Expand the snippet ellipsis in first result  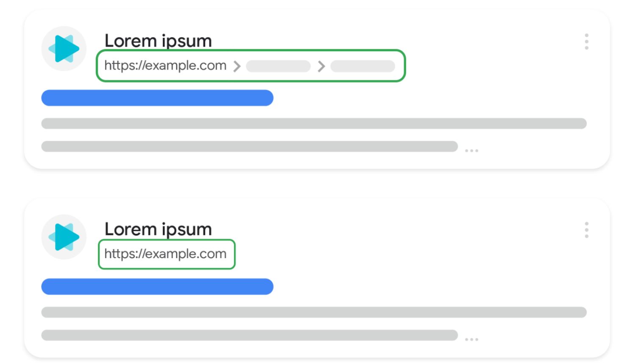click(471, 150)
